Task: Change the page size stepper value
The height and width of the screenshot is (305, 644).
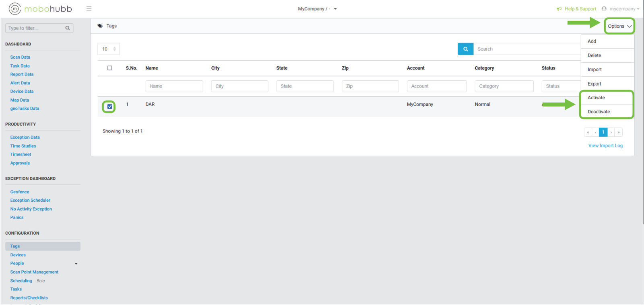Action: [114, 49]
